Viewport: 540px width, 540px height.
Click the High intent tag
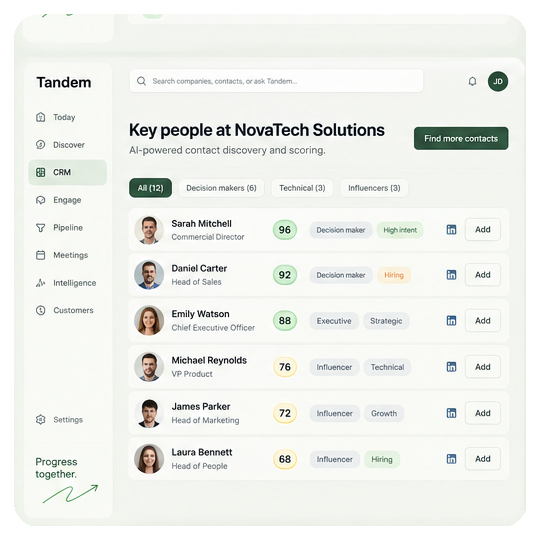coord(400,230)
